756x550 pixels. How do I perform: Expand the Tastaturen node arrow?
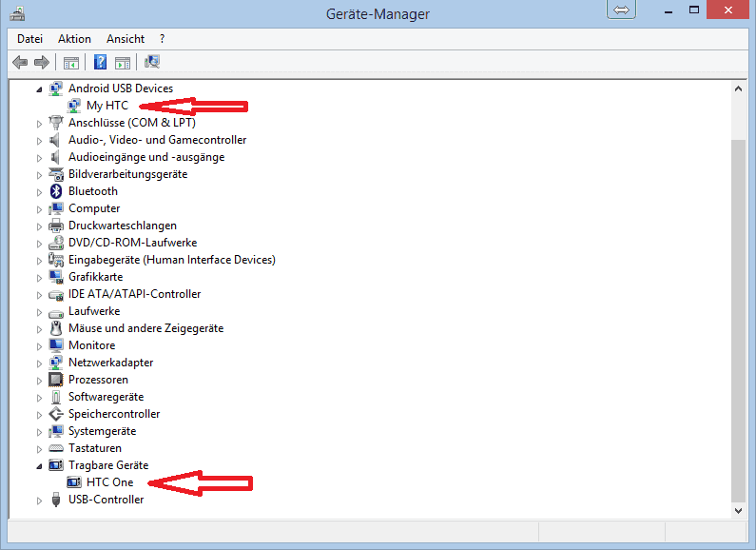tap(39, 449)
